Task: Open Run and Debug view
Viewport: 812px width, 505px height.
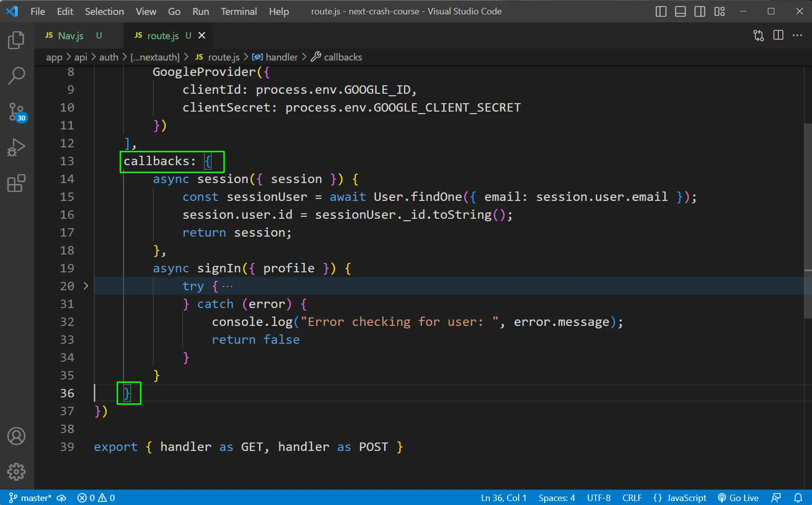Action: (x=16, y=147)
